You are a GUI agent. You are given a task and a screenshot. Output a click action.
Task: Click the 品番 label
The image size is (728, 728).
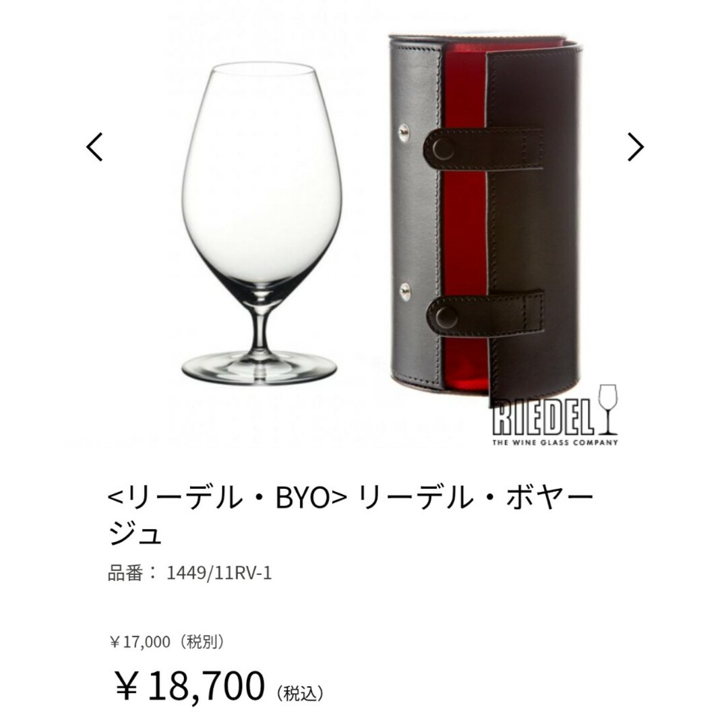tap(125, 574)
